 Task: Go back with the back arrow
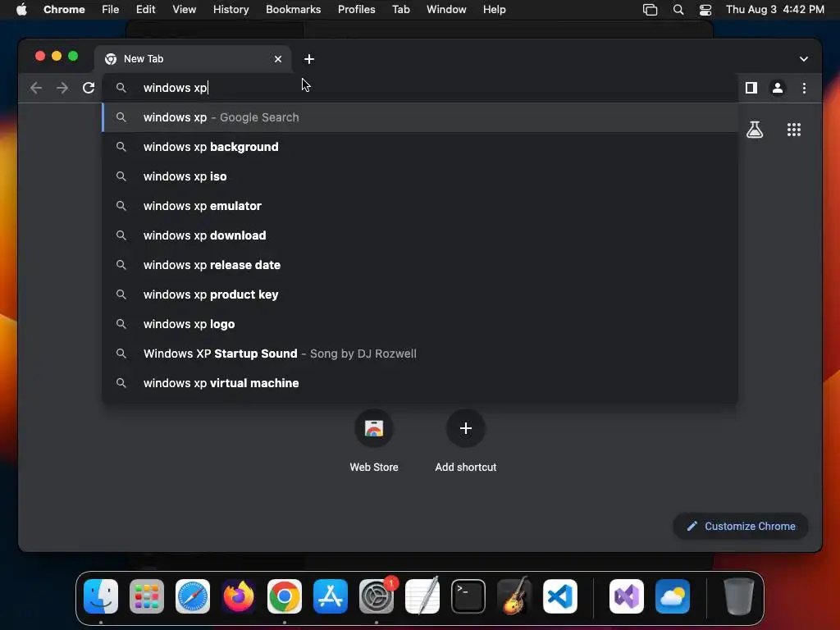tap(36, 88)
